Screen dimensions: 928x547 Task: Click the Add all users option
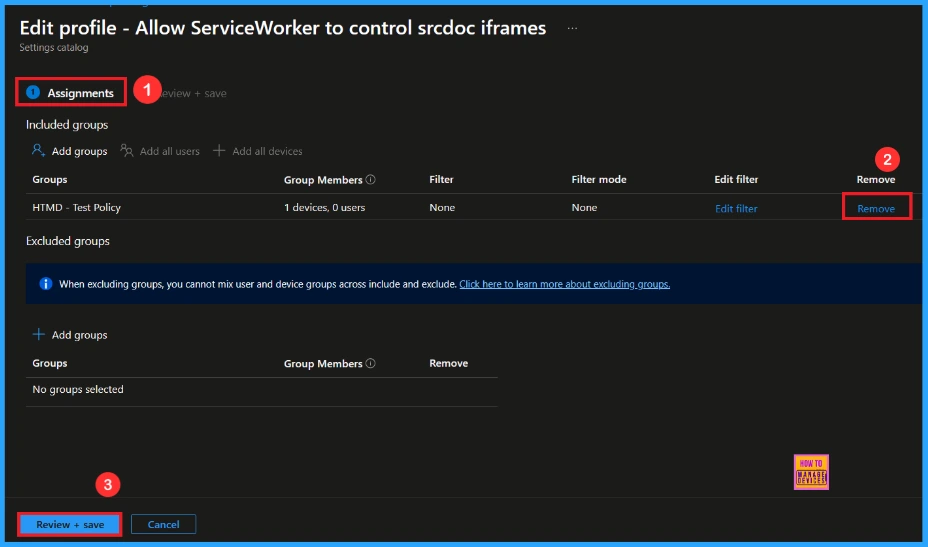[160, 151]
